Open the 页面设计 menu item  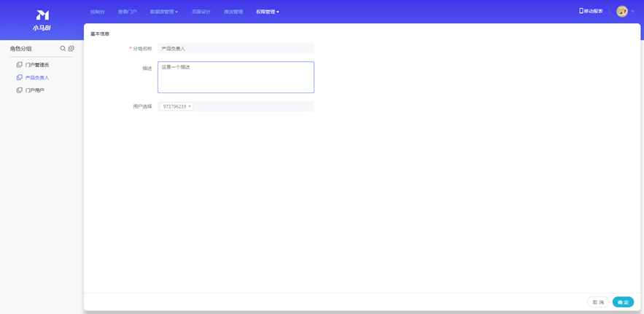point(201,12)
